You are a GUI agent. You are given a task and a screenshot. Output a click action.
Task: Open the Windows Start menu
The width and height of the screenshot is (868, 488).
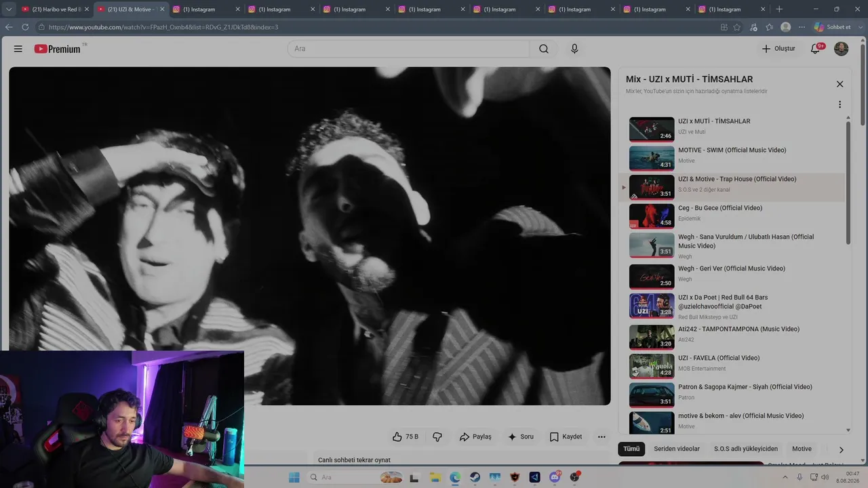tap(294, 477)
